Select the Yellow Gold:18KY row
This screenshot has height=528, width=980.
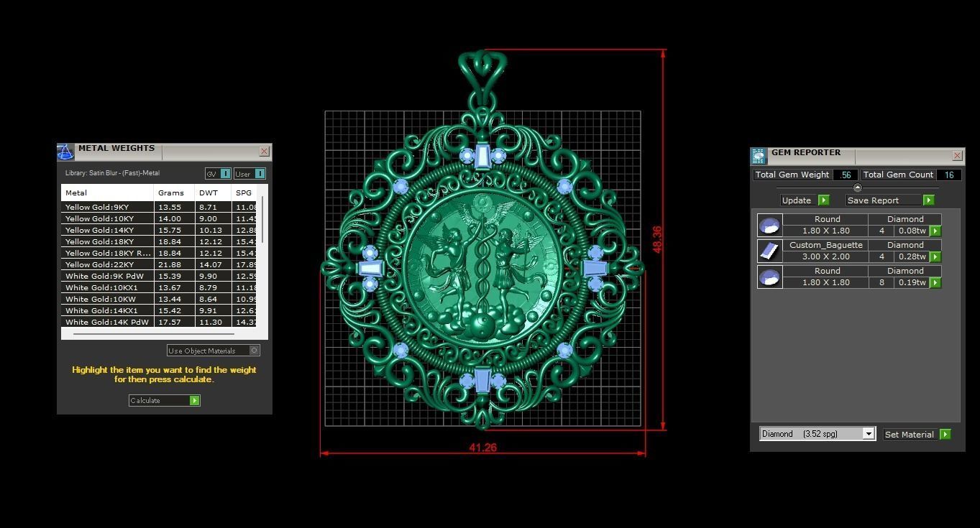point(160,241)
